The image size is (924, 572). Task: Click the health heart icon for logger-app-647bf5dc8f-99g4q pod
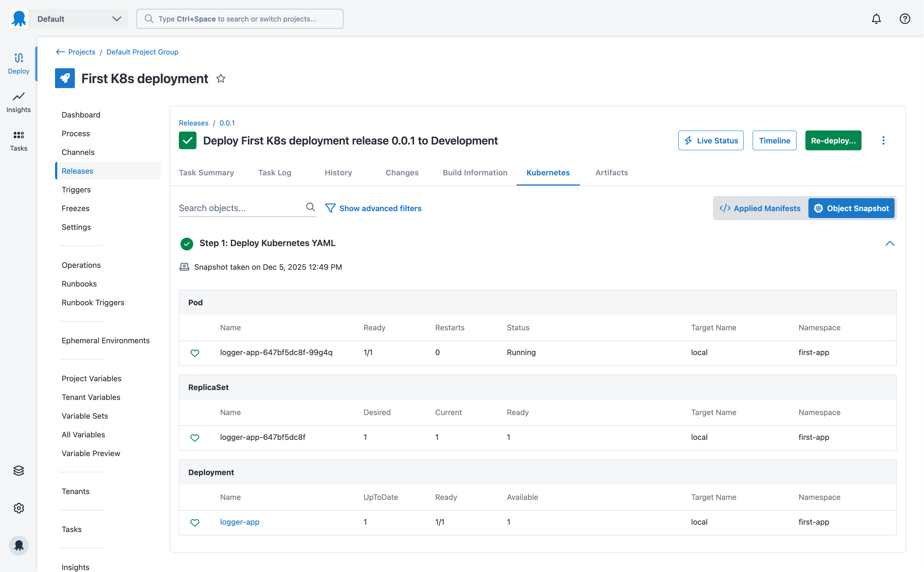click(195, 353)
